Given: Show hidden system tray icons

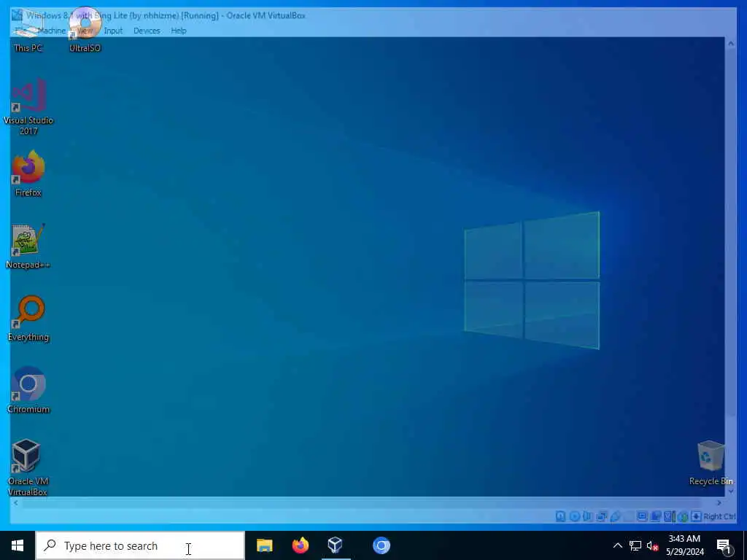Looking at the screenshot, I should [617, 545].
